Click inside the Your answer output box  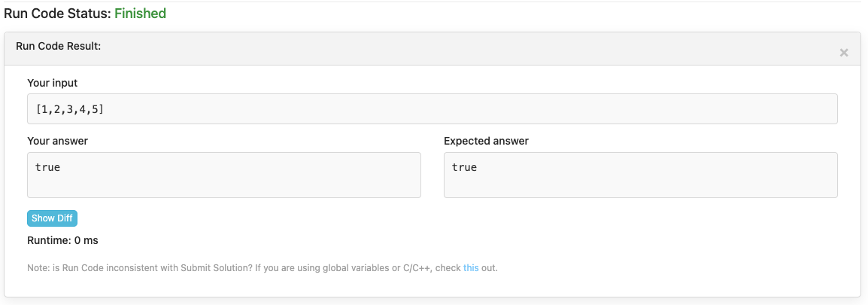[x=224, y=175]
